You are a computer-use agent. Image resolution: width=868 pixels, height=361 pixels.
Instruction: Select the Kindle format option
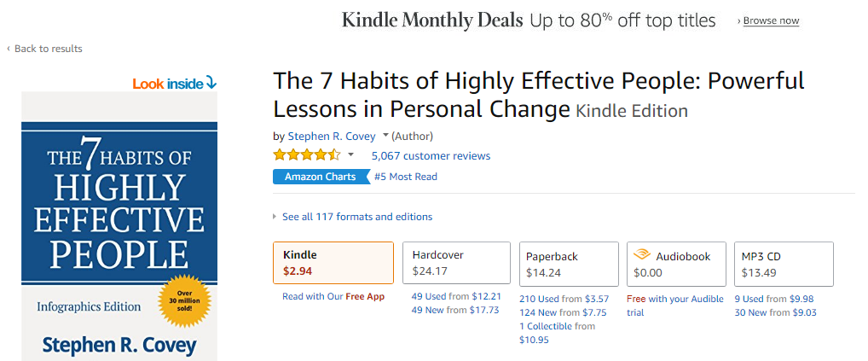(333, 263)
